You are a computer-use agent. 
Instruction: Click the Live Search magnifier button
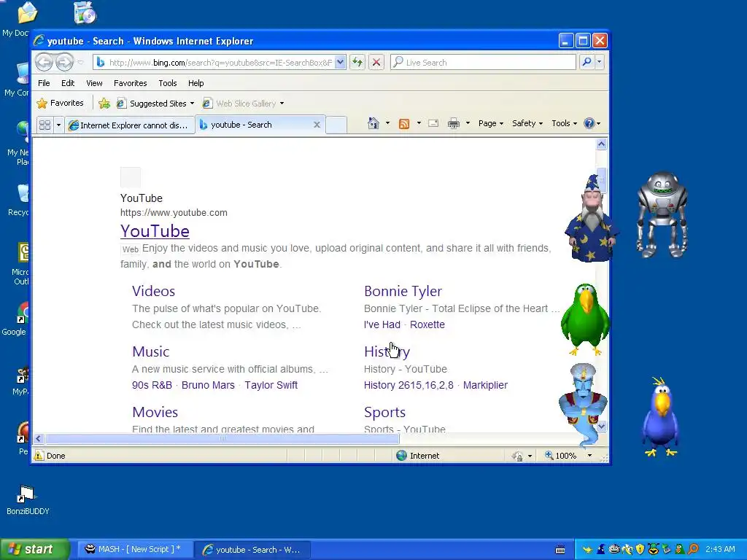[587, 62]
